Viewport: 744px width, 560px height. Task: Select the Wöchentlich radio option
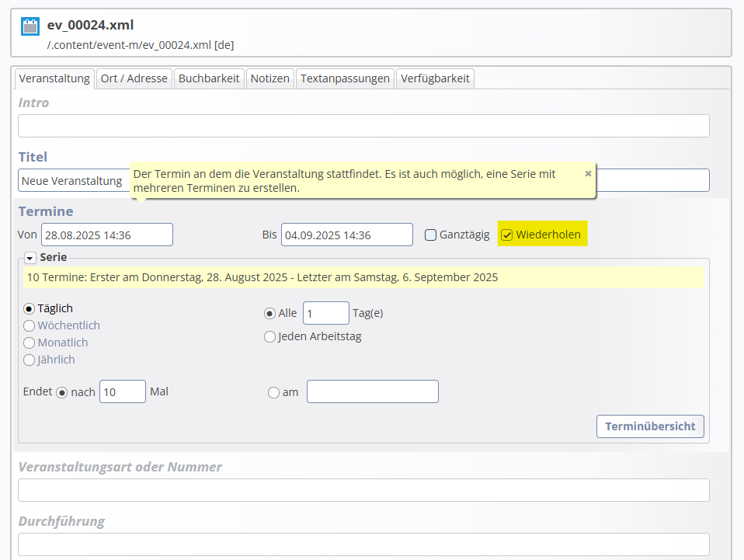(29, 326)
